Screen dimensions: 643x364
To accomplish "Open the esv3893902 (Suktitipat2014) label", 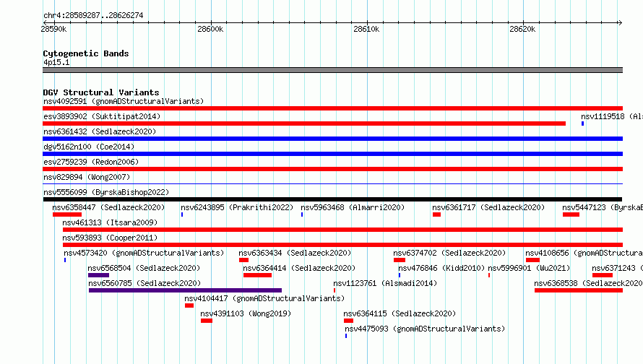I will coord(102,116).
